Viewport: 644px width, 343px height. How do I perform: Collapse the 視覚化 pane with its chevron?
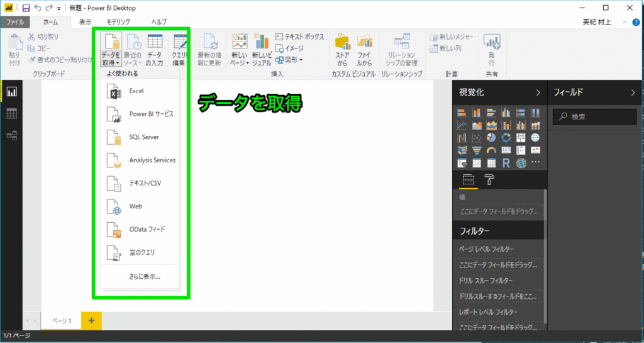click(x=538, y=93)
